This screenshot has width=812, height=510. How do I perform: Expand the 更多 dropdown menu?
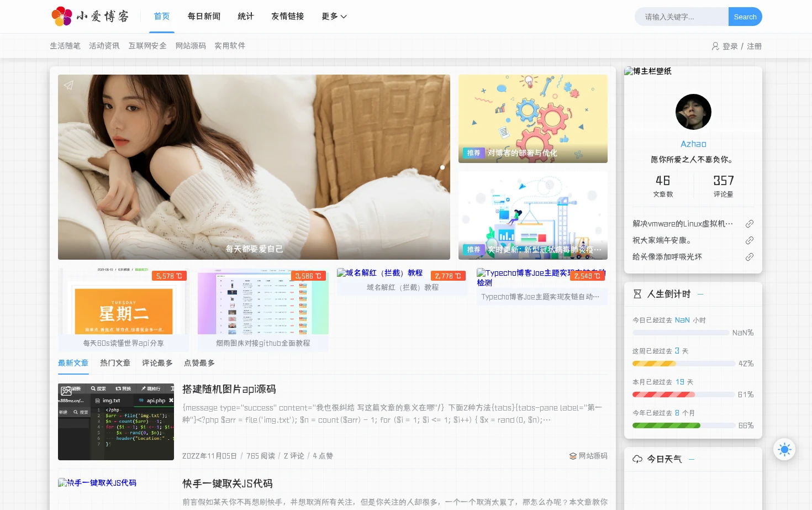pos(334,17)
